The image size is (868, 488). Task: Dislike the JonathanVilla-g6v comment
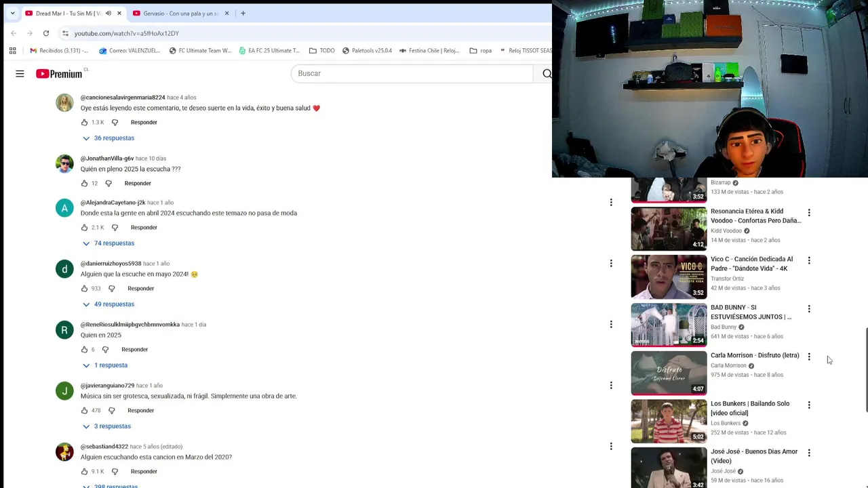point(108,184)
